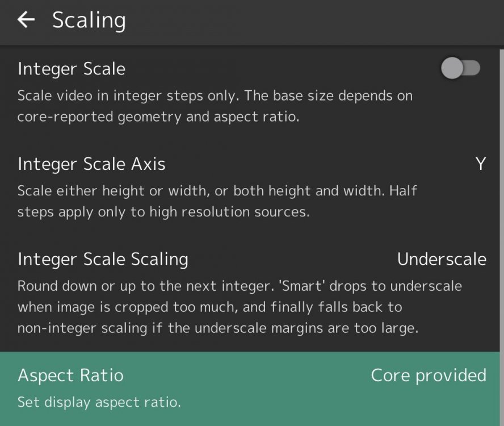
Task: Select the Integer Scale setting label
Action: (x=72, y=69)
